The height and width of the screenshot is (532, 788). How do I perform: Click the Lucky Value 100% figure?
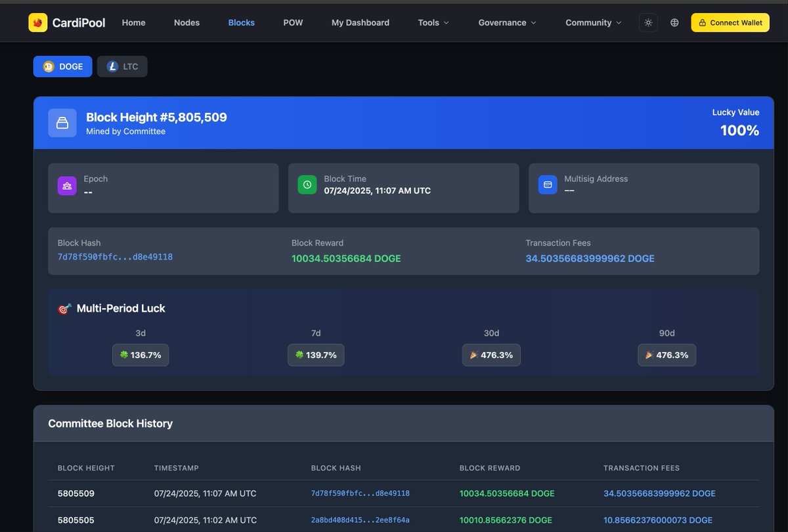739,130
